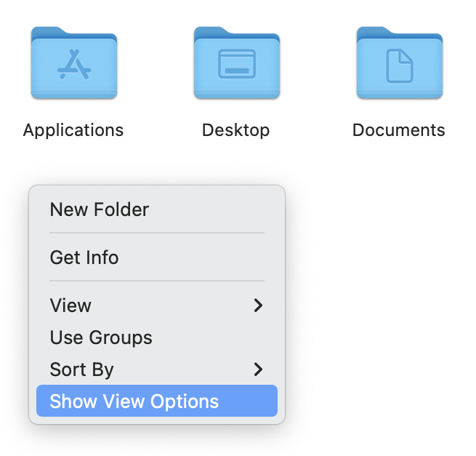Choose New Folder from the context menu
Image resolution: width=476 pixels, height=456 pixels.
click(157, 209)
